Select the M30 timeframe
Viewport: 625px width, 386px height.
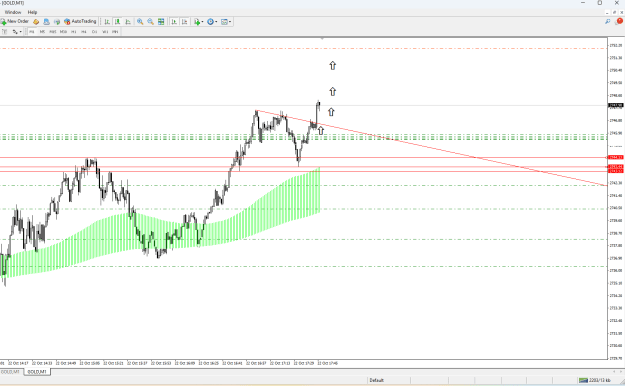pyautogui.click(x=63, y=32)
